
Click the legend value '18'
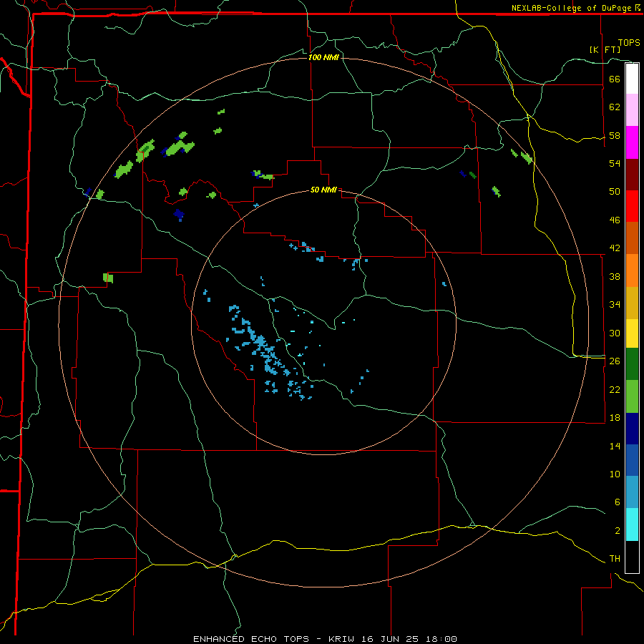[615, 418]
